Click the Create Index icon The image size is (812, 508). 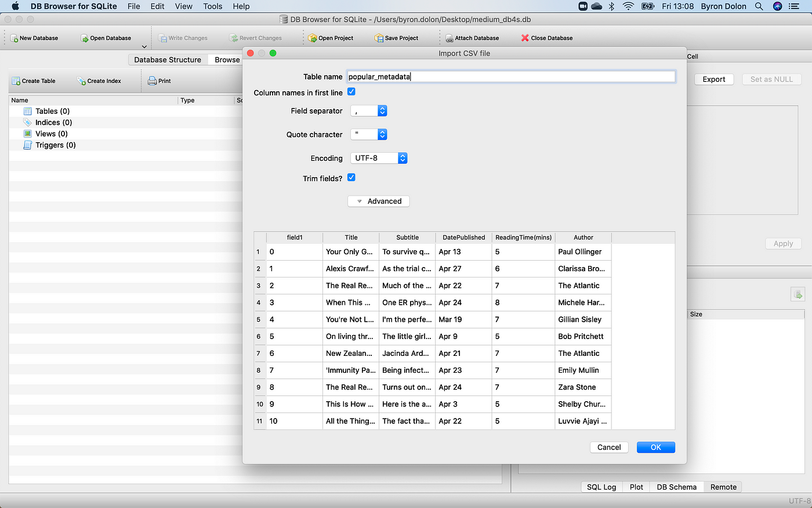(x=82, y=81)
